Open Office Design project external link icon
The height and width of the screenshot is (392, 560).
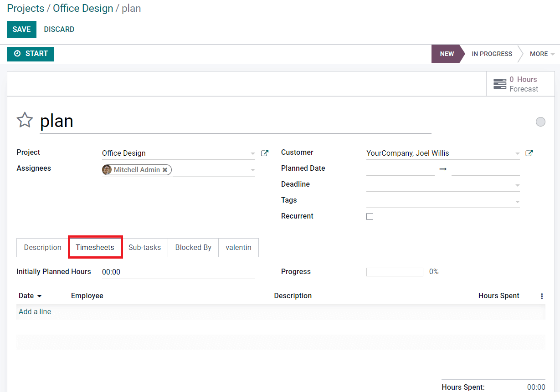264,153
